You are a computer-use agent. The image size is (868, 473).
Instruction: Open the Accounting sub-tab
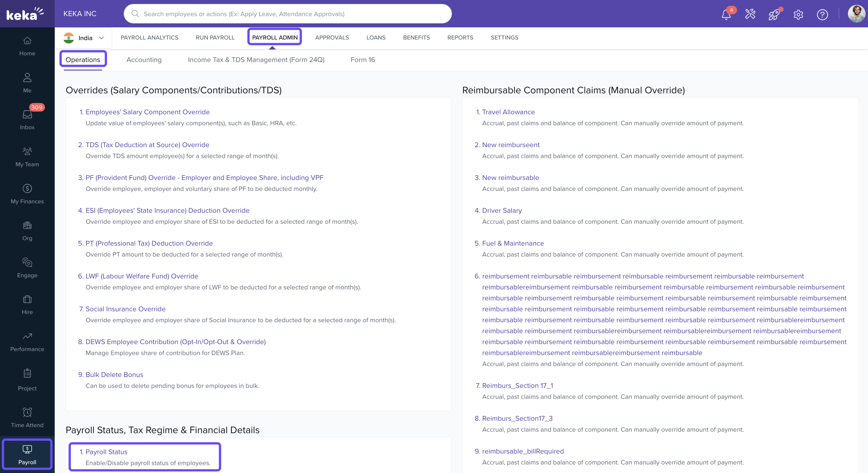coord(144,60)
